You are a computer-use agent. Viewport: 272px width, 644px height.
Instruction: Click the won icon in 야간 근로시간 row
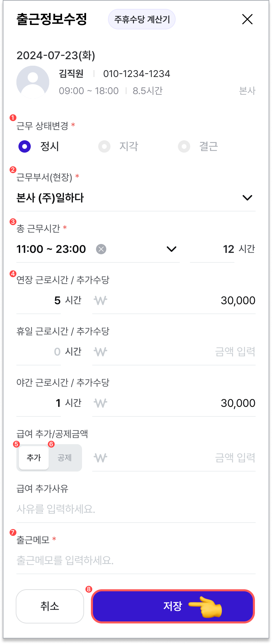tap(100, 403)
